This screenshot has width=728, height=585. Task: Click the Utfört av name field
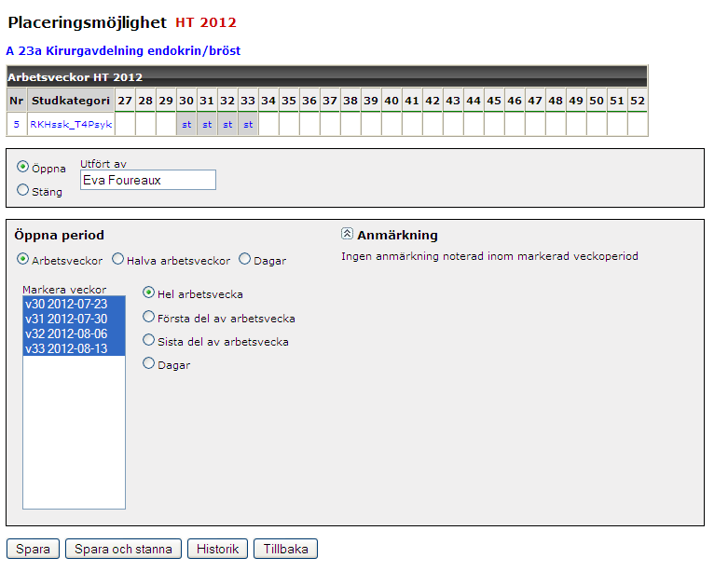tap(148, 180)
